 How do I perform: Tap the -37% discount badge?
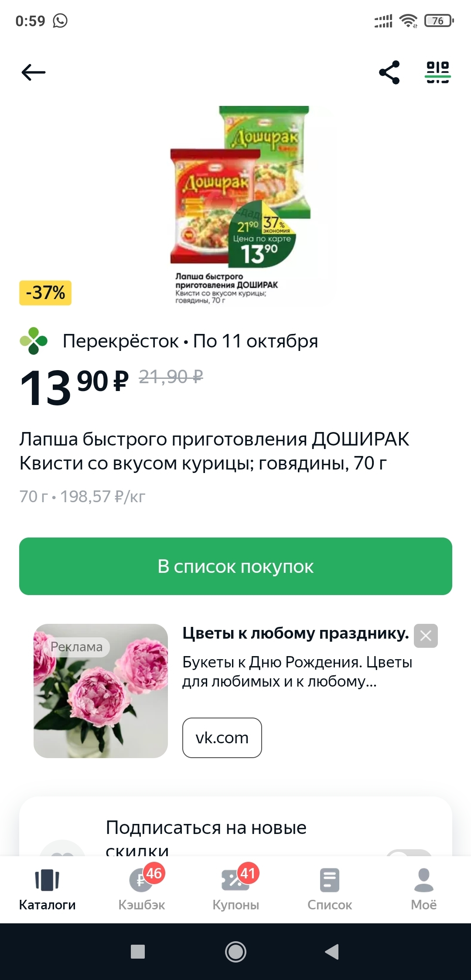tap(45, 293)
